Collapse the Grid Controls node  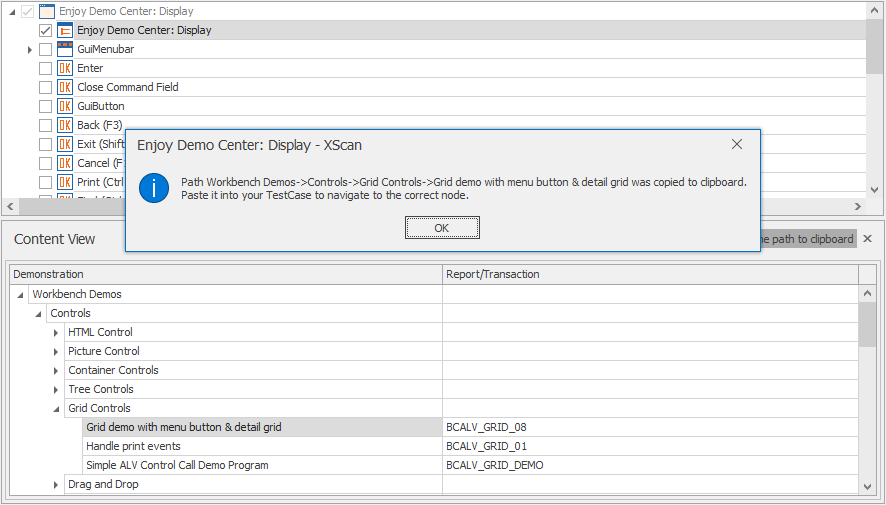tap(57, 408)
